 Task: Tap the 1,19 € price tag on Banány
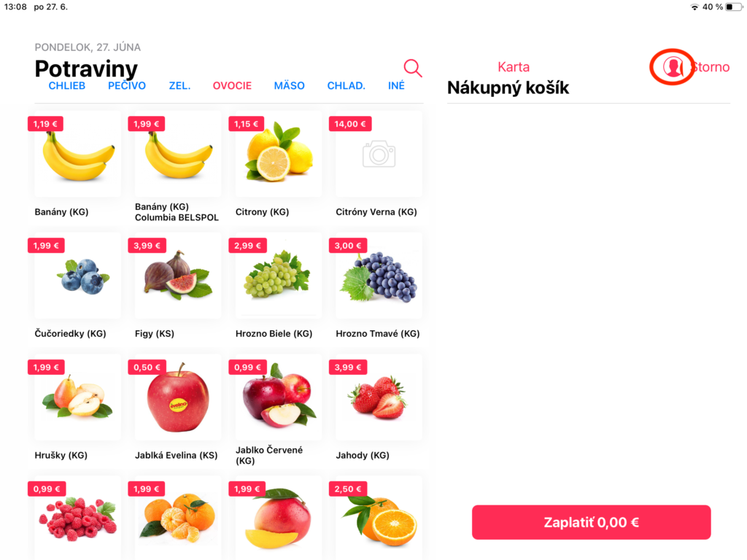point(45,124)
